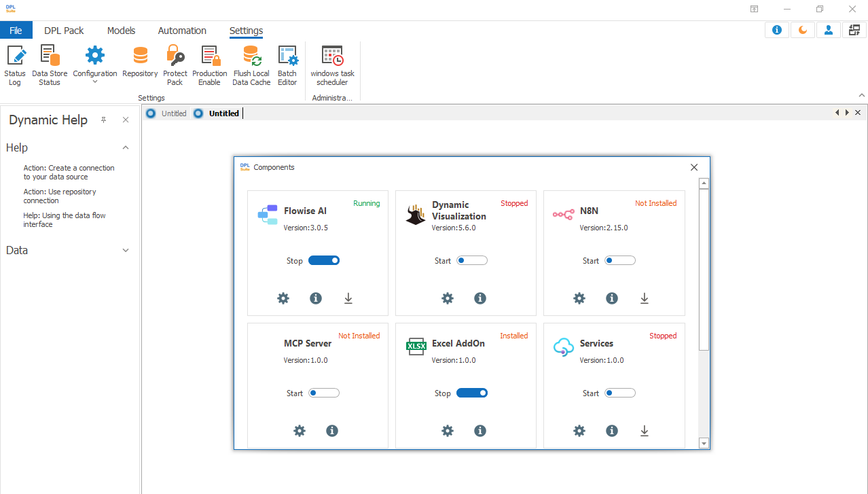Open Services settings gear
The height and width of the screenshot is (494, 868).
tap(579, 431)
